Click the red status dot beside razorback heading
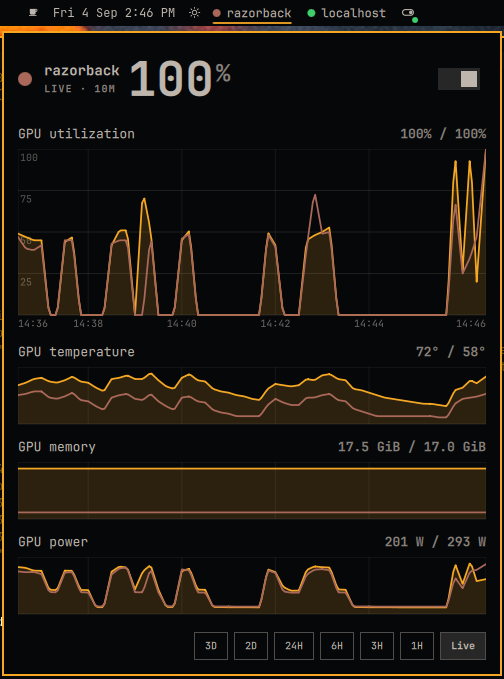The image size is (504, 679). [x=25, y=79]
